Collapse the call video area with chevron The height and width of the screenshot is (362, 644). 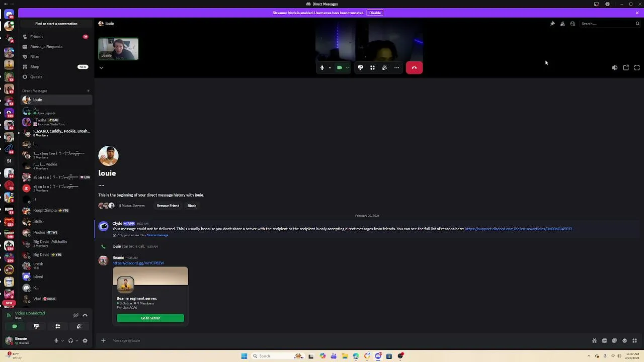(101, 67)
